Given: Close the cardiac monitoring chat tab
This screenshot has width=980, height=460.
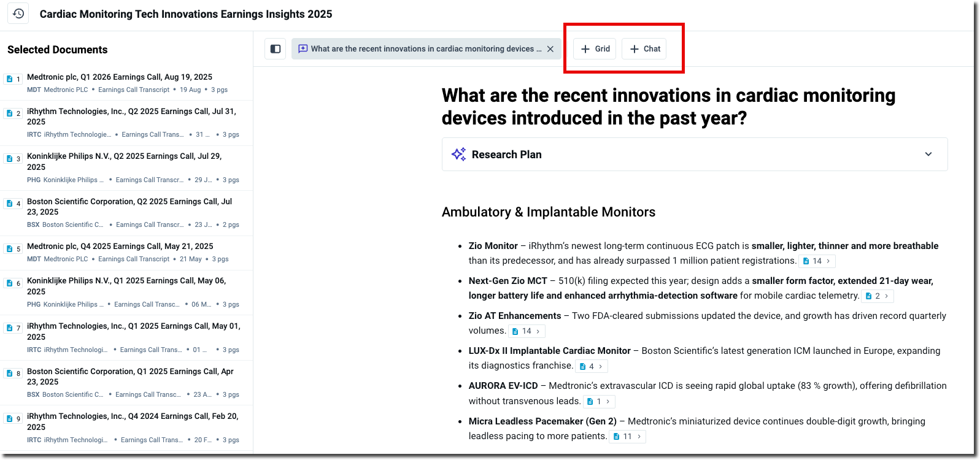Looking at the screenshot, I should click(x=550, y=49).
